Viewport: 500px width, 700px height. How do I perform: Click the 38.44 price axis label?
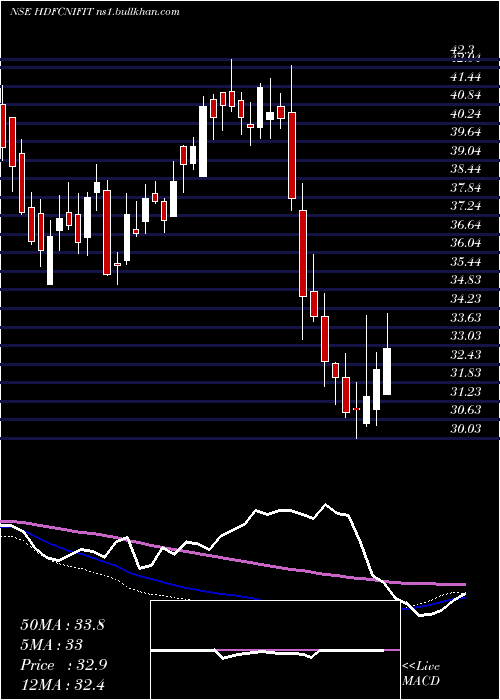(x=466, y=170)
